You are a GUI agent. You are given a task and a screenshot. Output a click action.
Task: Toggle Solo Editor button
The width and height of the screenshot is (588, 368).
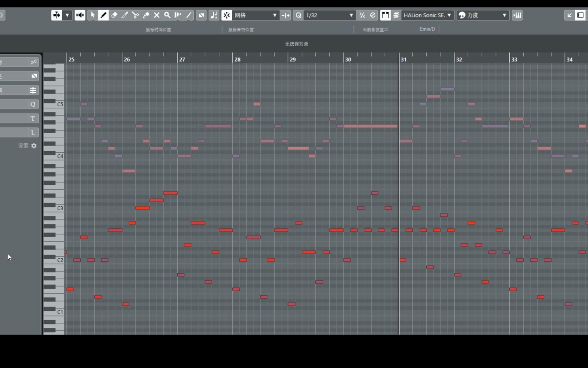pyautogui.click(x=56, y=15)
